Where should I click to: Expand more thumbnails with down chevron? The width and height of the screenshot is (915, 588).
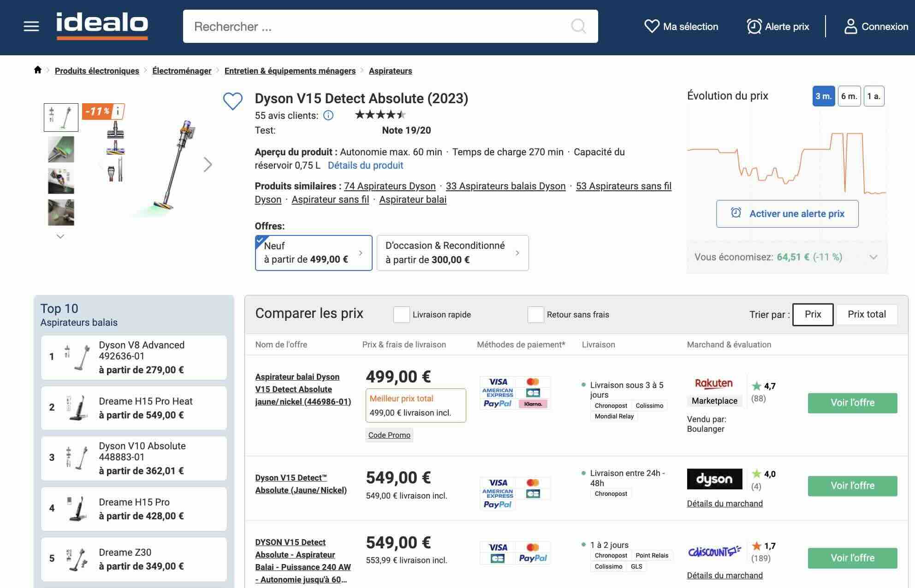pyautogui.click(x=60, y=236)
